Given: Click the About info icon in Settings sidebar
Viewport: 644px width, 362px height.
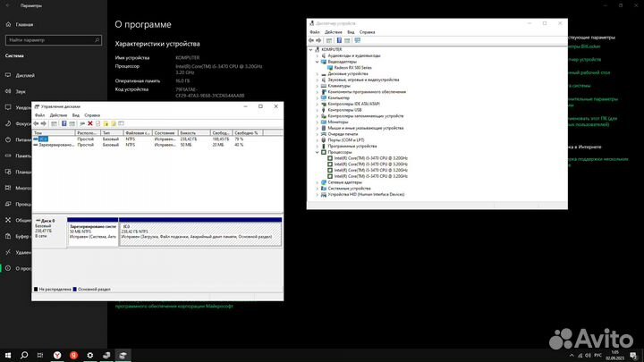Looking at the screenshot, I should coord(8,268).
